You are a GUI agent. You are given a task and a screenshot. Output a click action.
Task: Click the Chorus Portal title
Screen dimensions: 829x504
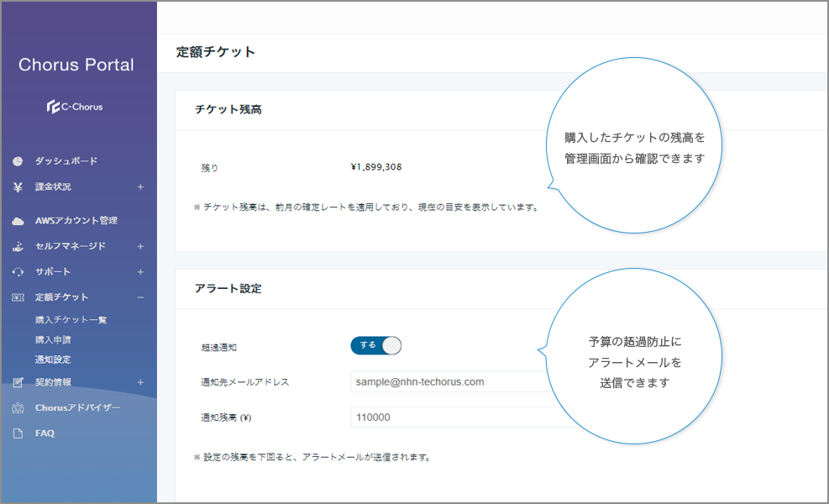pyautogui.click(x=76, y=65)
